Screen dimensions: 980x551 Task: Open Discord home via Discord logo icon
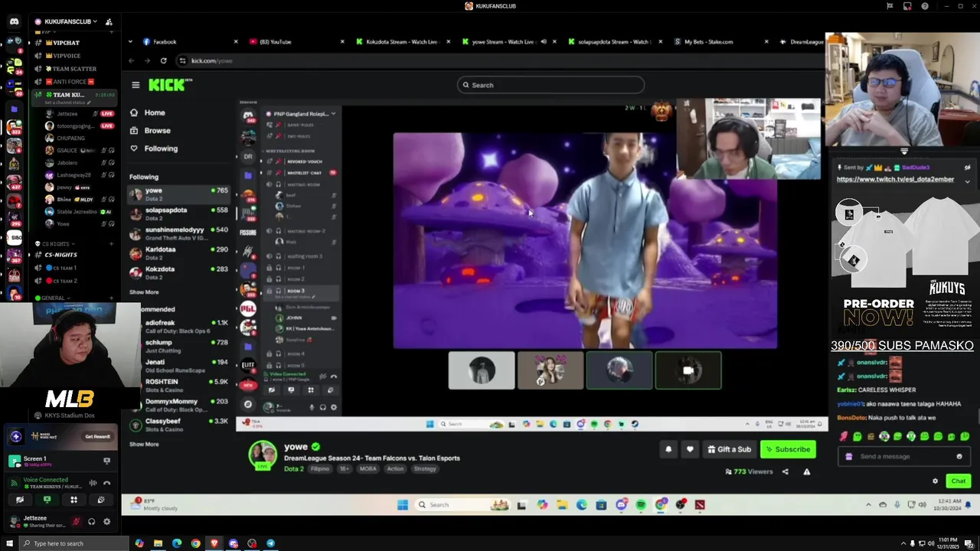tap(14, 21)
